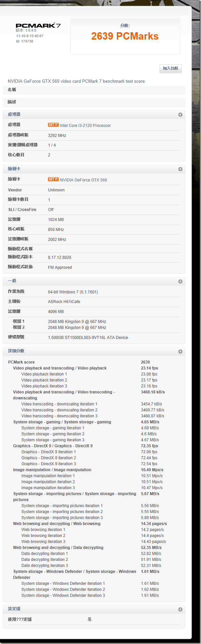Viewport: 201px width, 644px height.
Task: Click the 處理器 section header
Action: pos(94,114)
